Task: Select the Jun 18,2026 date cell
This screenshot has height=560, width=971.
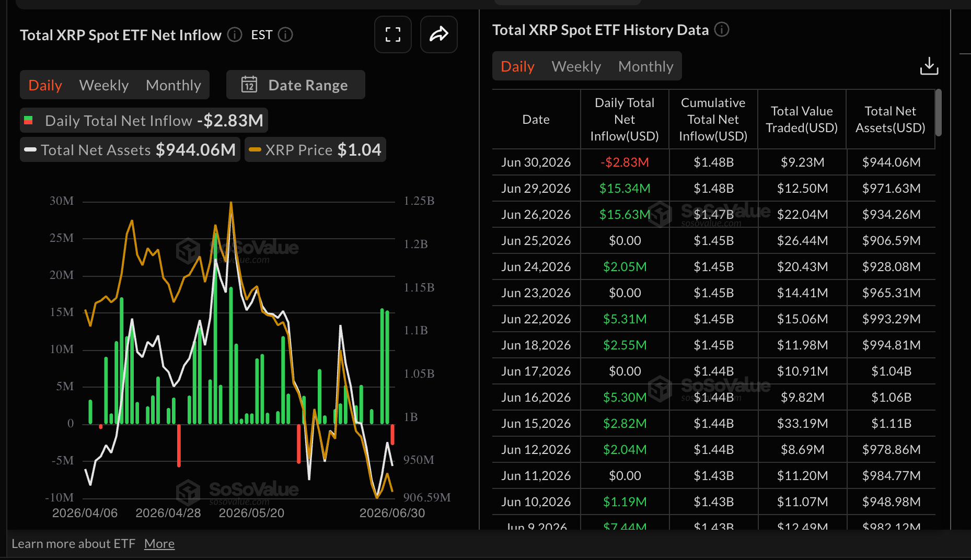Action: [x=536, y=345]
